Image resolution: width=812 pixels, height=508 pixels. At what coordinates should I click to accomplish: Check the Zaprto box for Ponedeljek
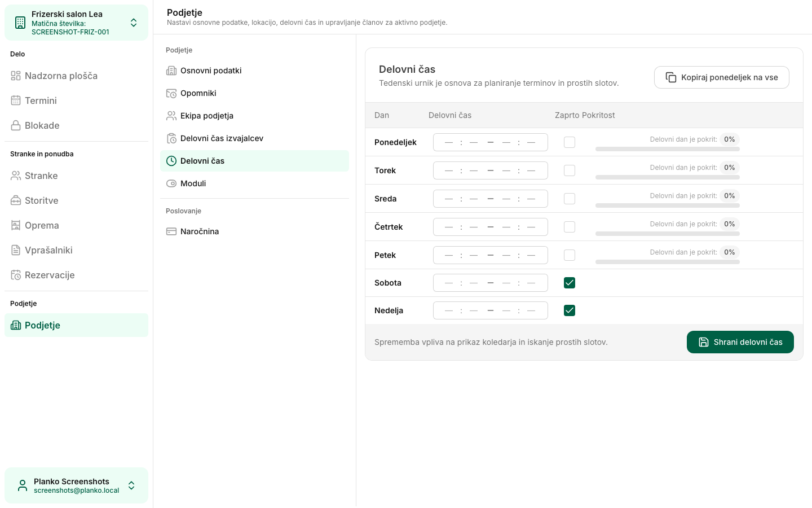coord(570,142)
